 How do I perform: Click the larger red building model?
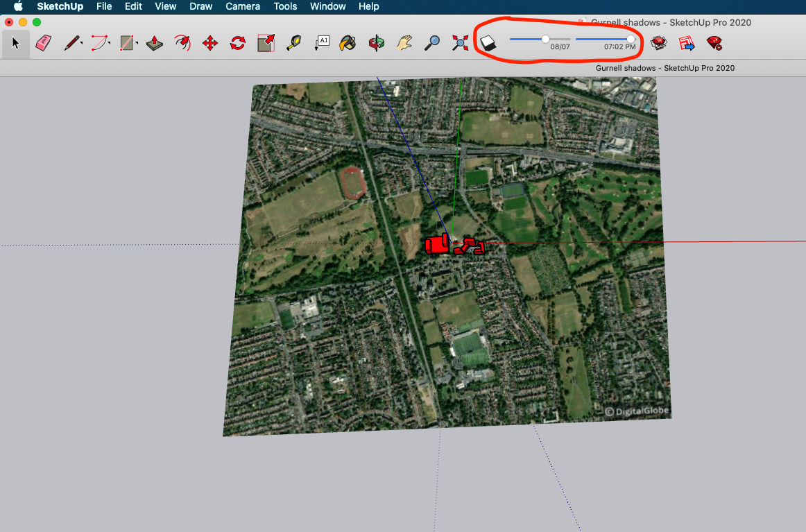click(x=437, y=243)
